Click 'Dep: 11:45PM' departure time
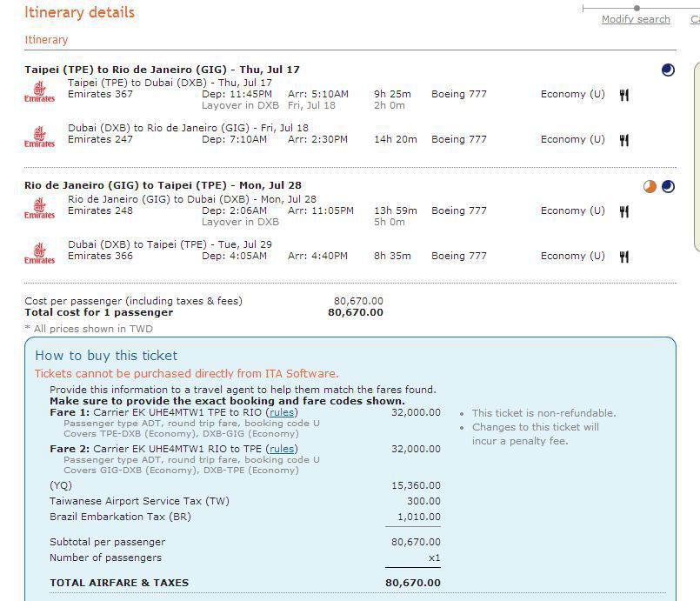The height and width of the screenshot is (601, 700). 237,94
